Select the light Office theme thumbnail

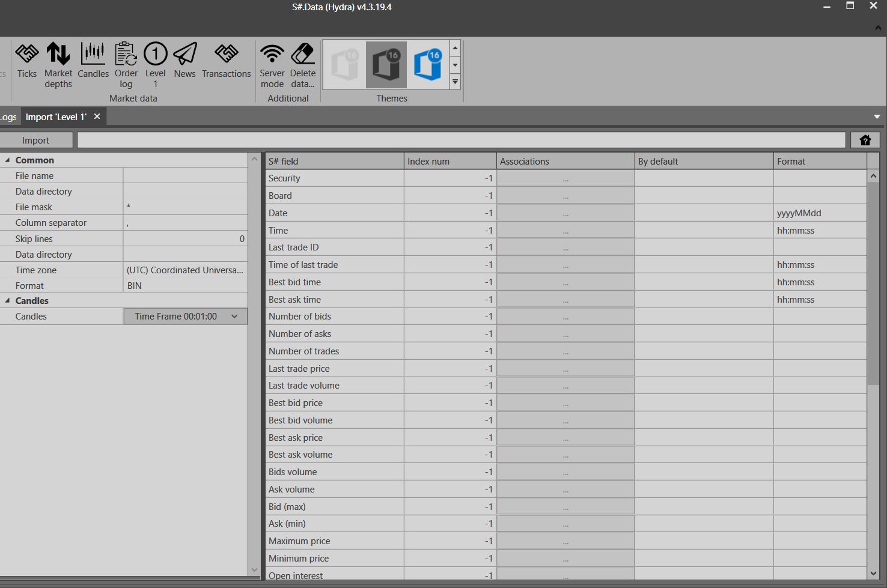[345, 64]
